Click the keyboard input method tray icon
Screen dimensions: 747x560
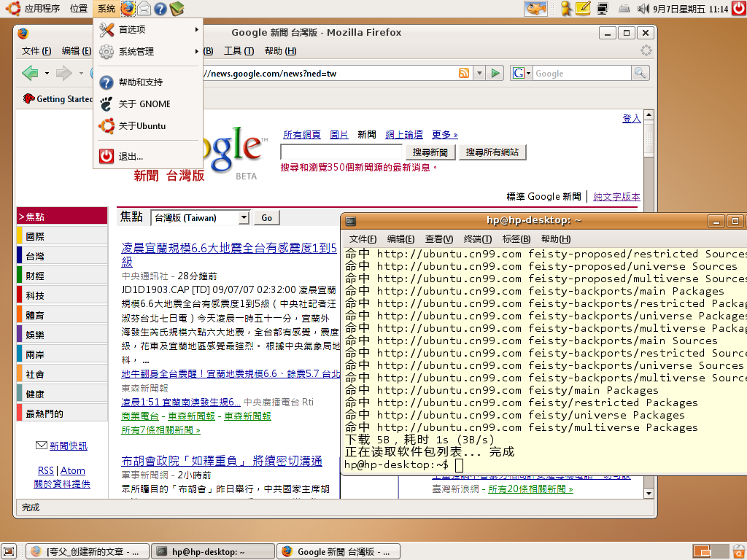point(624,9)
